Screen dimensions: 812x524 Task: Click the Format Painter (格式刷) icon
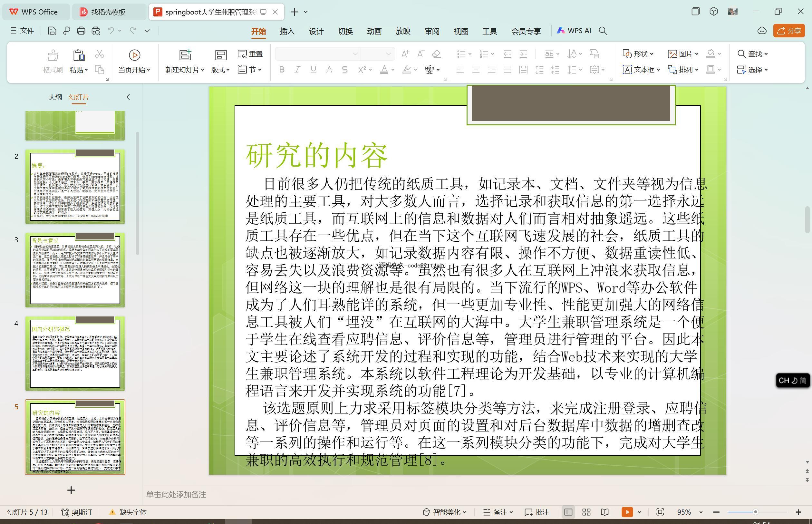[x=53, y=55]
